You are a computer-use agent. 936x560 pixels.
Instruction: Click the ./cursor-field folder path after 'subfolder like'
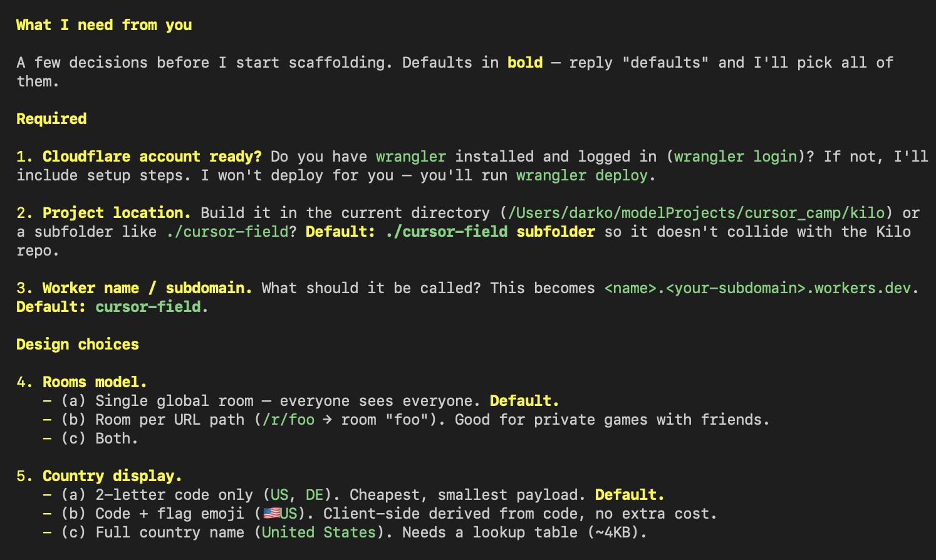pos(227,232)
